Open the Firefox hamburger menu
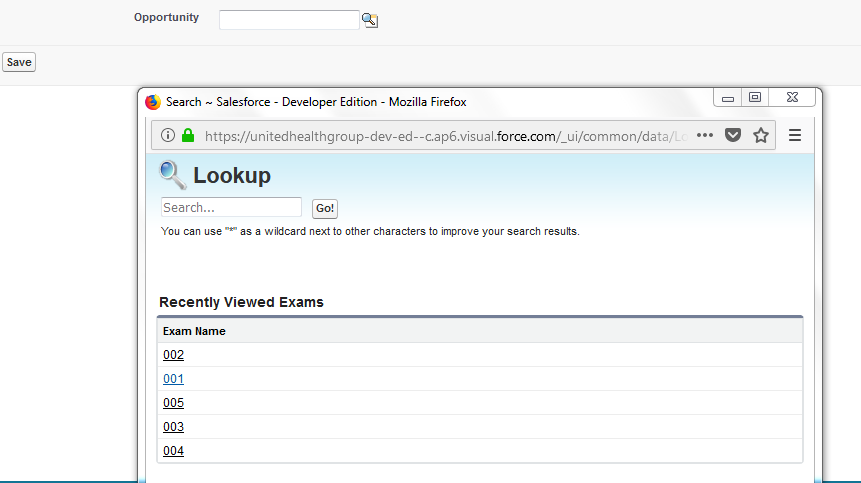Image resolution: width=861 pixels, height=483 pixels. (x=795, y=136)
